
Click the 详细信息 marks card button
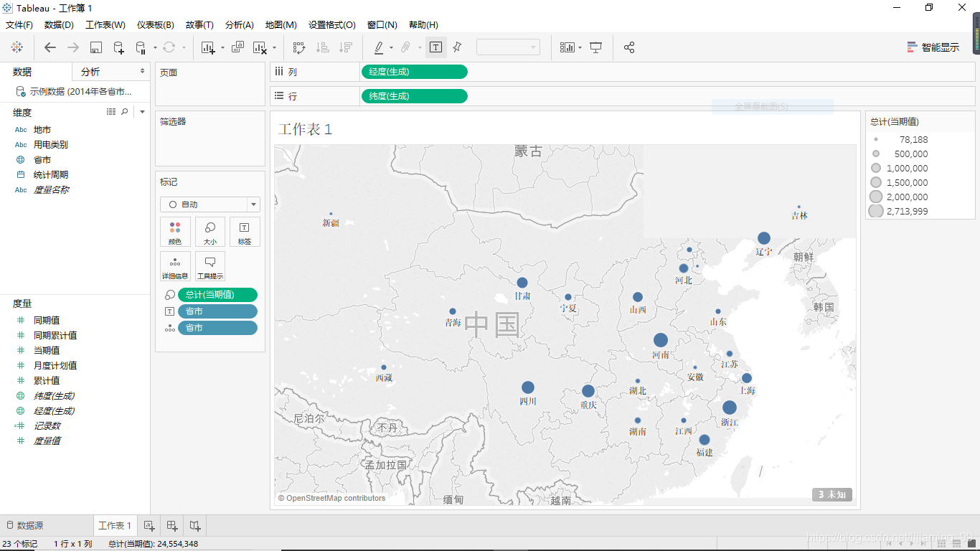pos(175,266)
